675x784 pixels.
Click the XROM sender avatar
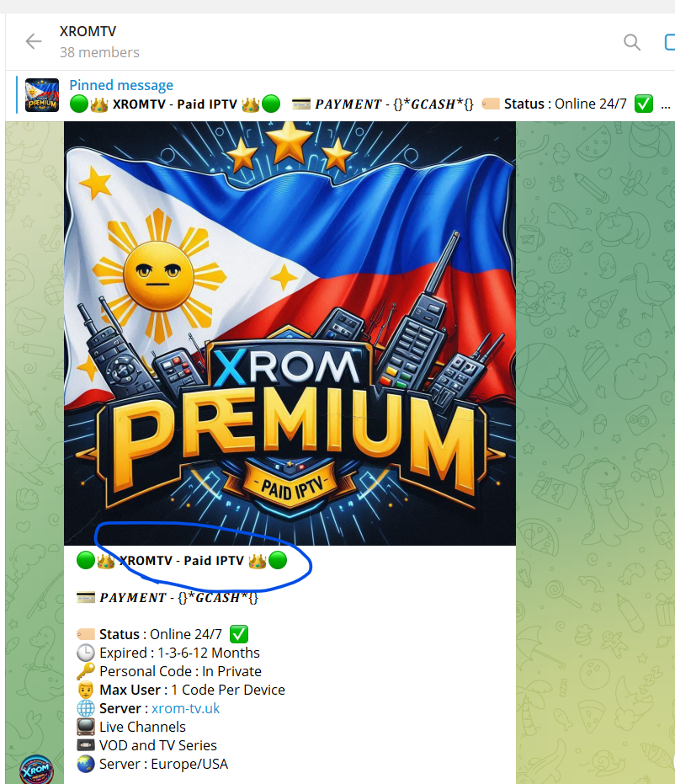pos(36,770)
